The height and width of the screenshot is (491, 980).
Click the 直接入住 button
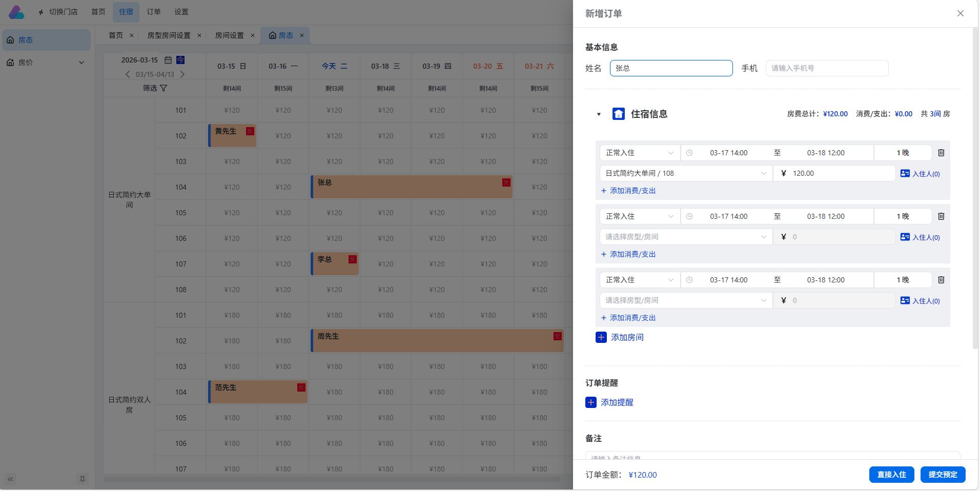pyautogui.click(x=891, y=475)
